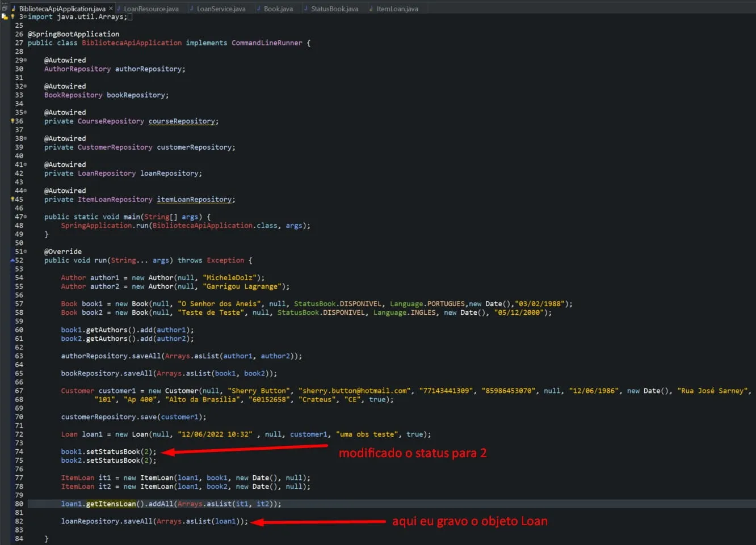
Task: Expand the collapsed imports at line 3
Action: pos(25,17)
